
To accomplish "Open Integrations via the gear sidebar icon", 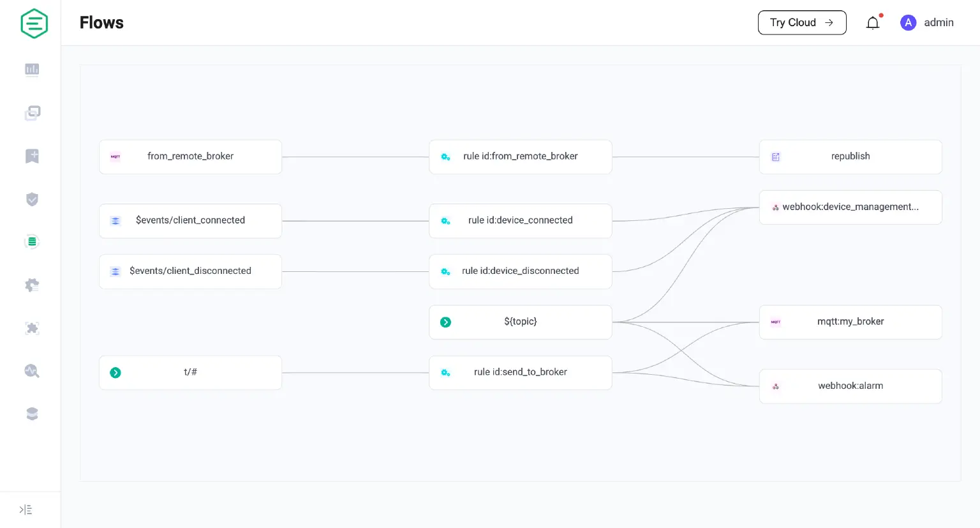I will [x=32, y=285].
